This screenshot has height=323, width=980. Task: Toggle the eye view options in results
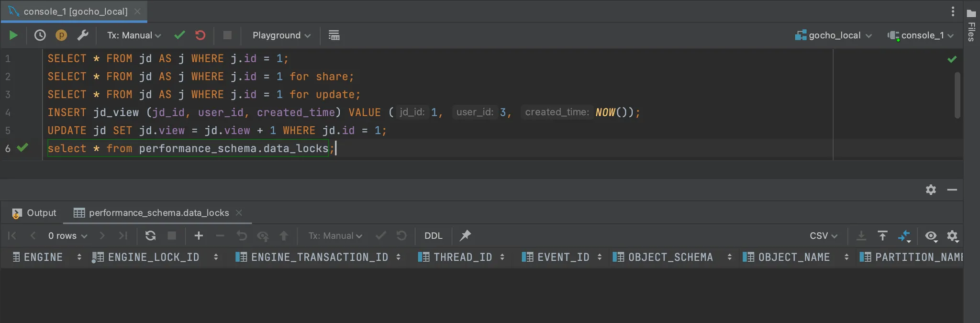tap(931, 235)
